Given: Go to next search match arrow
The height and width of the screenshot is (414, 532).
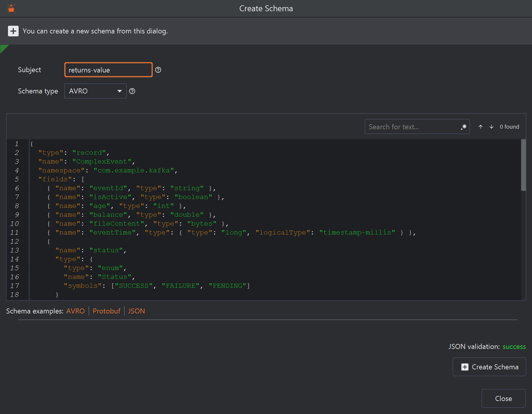Looking at the screenshot, I should tap(492, 127).
